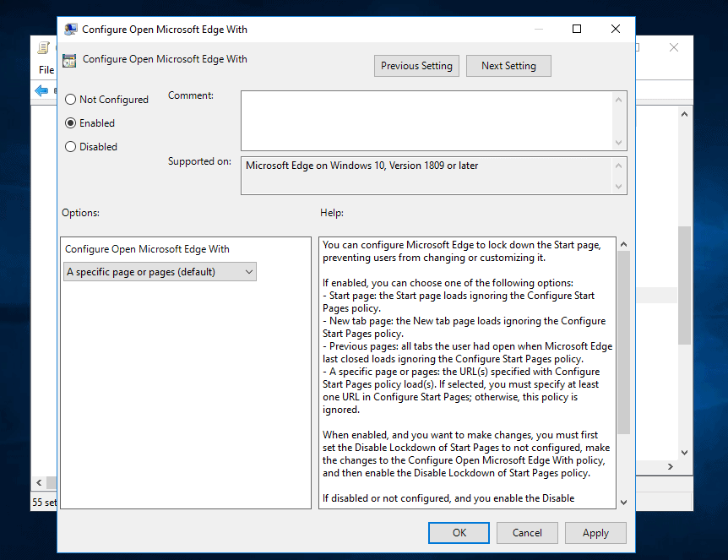Click the background window's scroll icon
Image resolution: width=728 pixels, height=560 pixels.
point(43,47)
